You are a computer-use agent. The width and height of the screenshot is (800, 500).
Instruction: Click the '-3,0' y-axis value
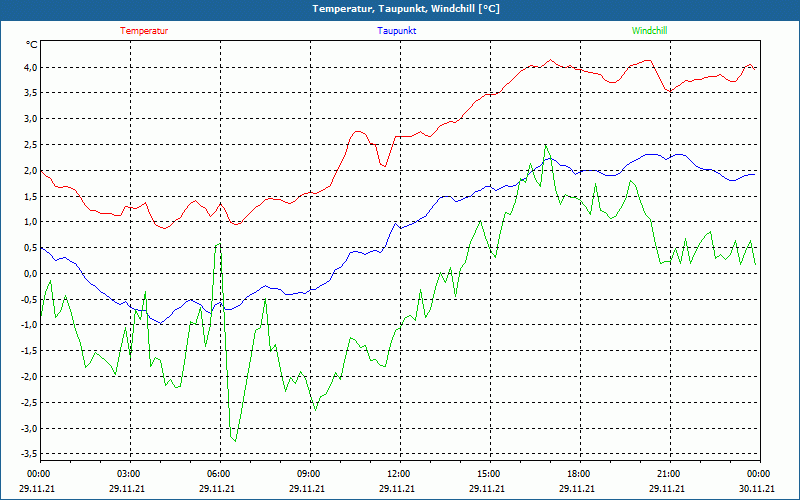(29, 428)
